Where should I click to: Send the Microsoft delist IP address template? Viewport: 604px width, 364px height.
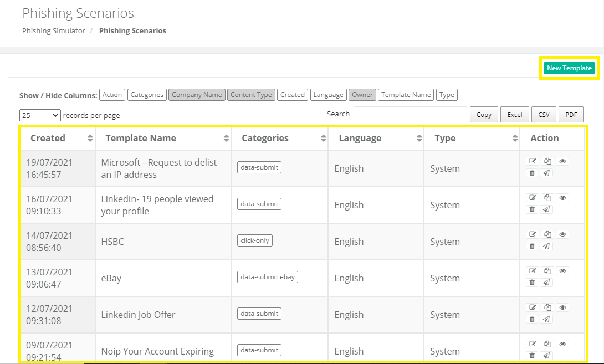(x=546, y=173)
